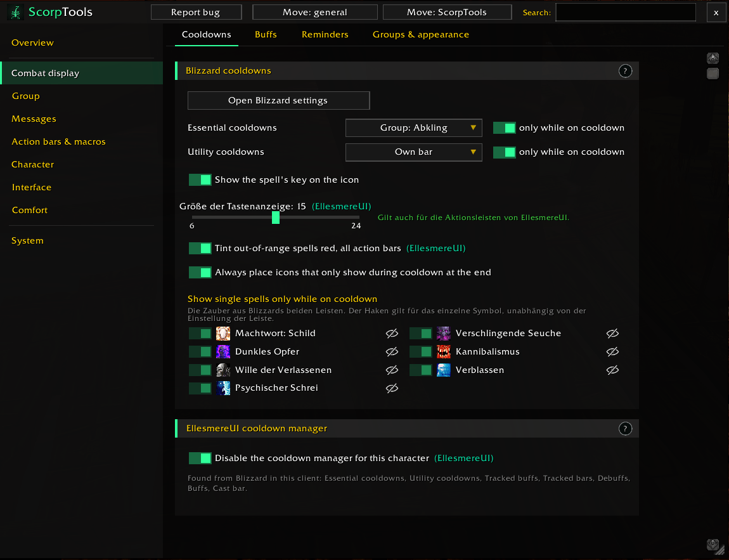
Task: Toggle Wille der Verlassenen cooldown-only switch
Action: 200,370
